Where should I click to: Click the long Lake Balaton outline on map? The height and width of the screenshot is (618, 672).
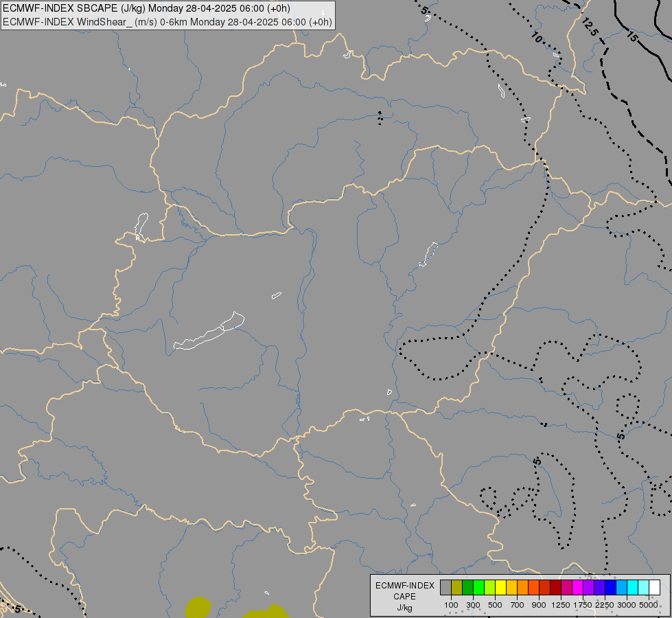pos(209,331)
